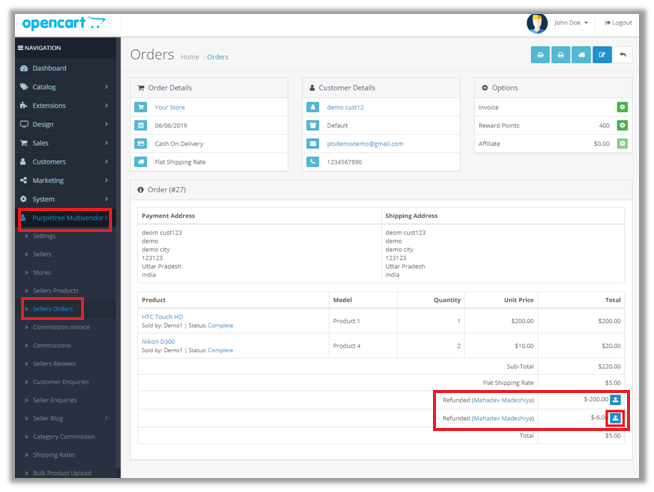Open Commission Invoice submenu item
The image size is (654, 492).
point(61,327)
